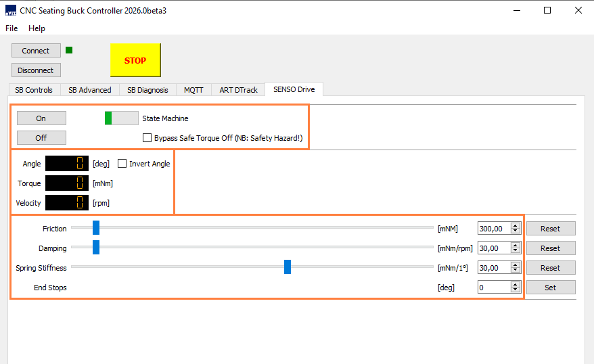Open the File menu

(x=12, y=28)
